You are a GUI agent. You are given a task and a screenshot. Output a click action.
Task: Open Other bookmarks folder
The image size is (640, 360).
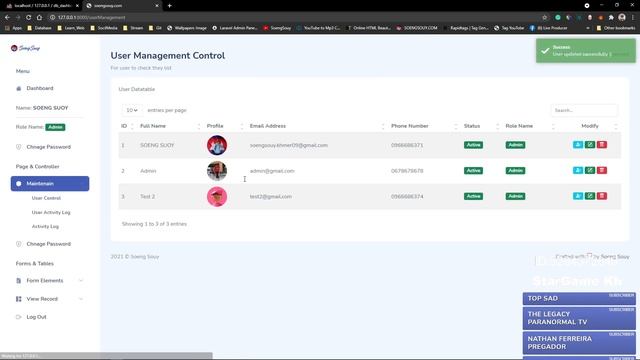(616, 28)
